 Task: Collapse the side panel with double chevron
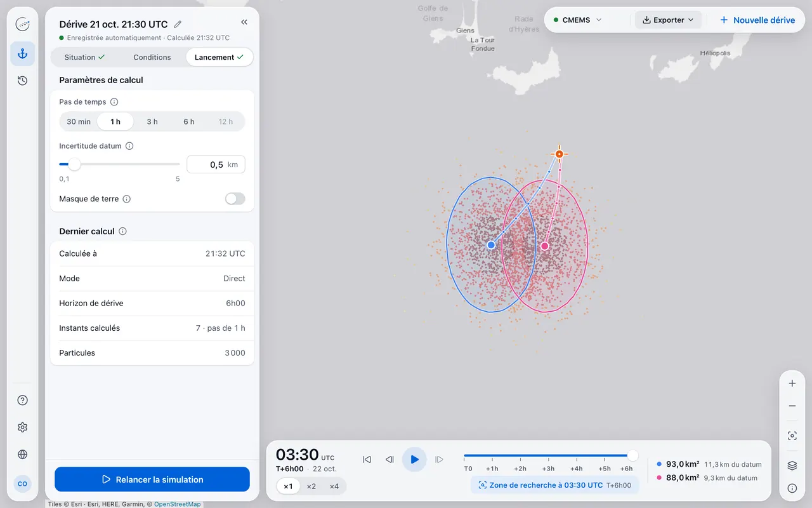(x=244, y=22)
